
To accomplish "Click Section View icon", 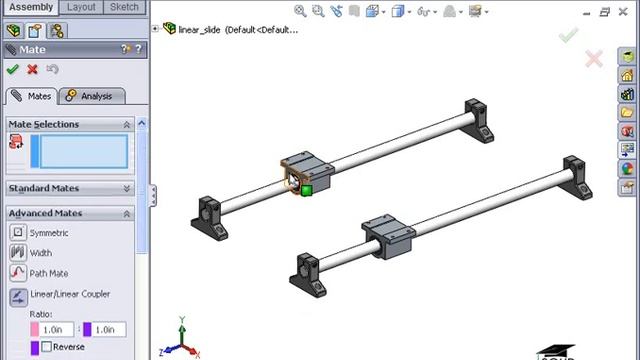I will (354, 11).
